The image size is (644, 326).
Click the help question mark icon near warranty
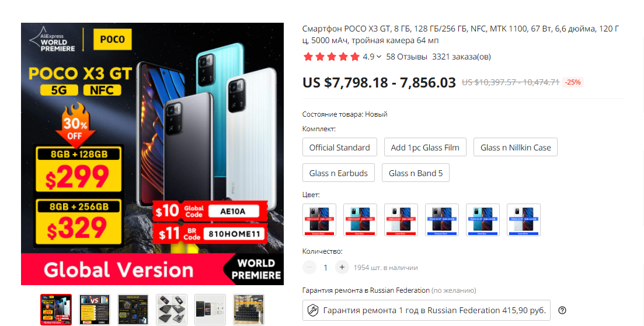click(562, 310)
